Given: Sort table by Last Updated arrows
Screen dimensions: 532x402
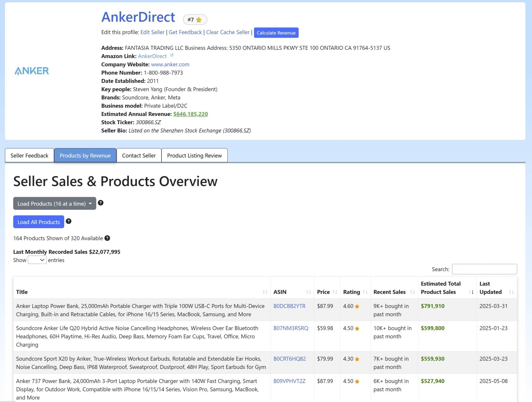Looking at the screenshot, I should pos(511,292).
